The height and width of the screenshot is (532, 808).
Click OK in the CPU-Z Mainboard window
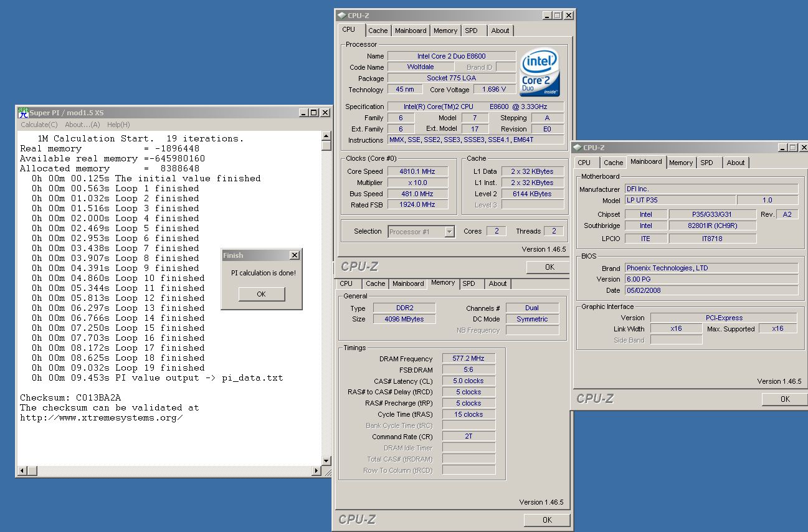[x=784, y=399]
